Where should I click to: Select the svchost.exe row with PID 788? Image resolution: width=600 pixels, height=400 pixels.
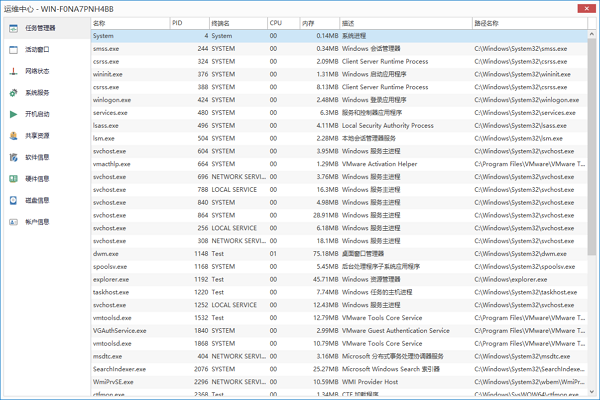[x=339, y=190]
